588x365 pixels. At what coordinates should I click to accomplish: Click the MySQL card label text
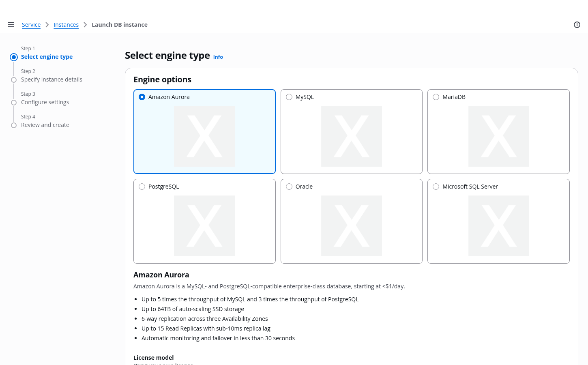click(305, 97)
